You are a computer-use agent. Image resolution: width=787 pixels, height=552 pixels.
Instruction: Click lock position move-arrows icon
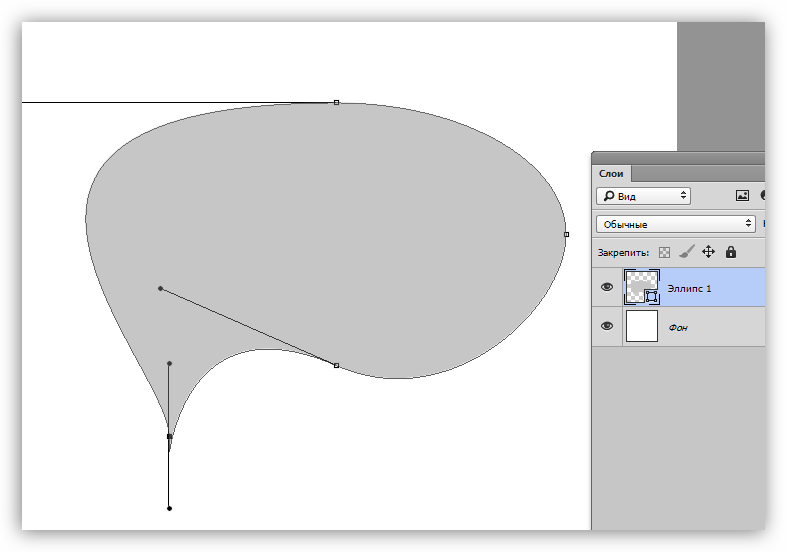[x=708, y=252]
